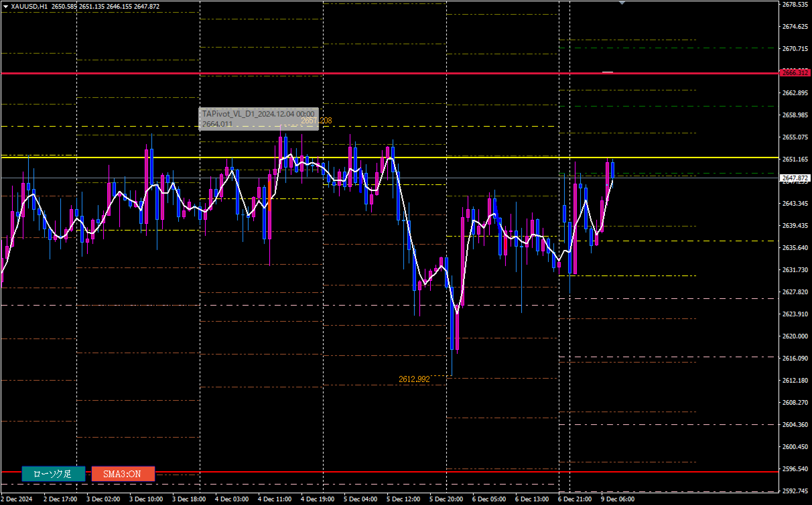
Task: Click the orange 2612.992 low price label
Action: pyautogui.click(x=414, y=379)
